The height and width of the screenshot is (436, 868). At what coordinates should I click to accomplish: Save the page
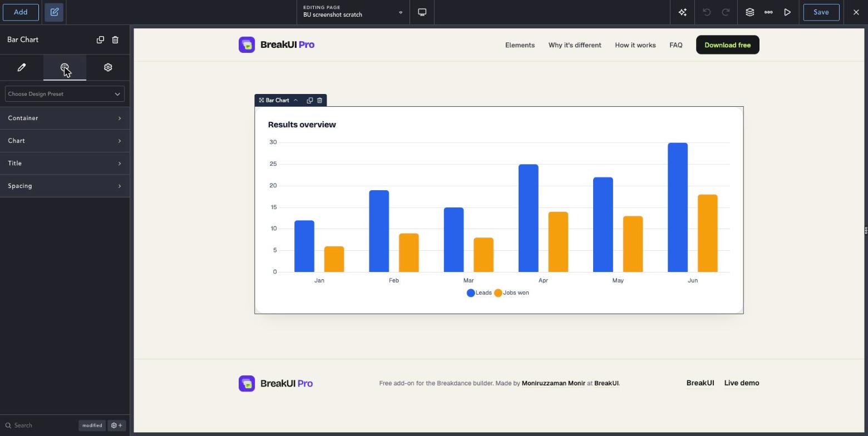(821, 12)
